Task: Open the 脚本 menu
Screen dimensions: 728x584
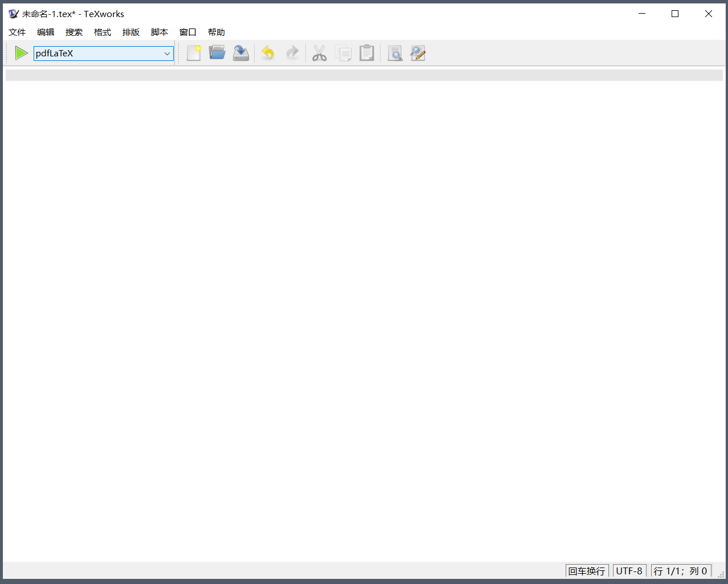Action: tap(159, 32)
